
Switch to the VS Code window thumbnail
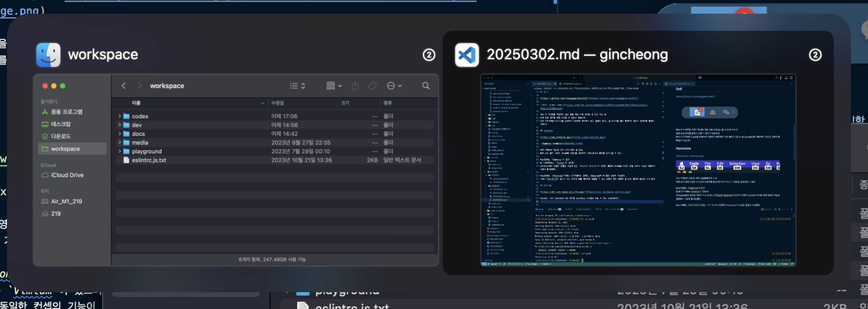click(638, 170)
